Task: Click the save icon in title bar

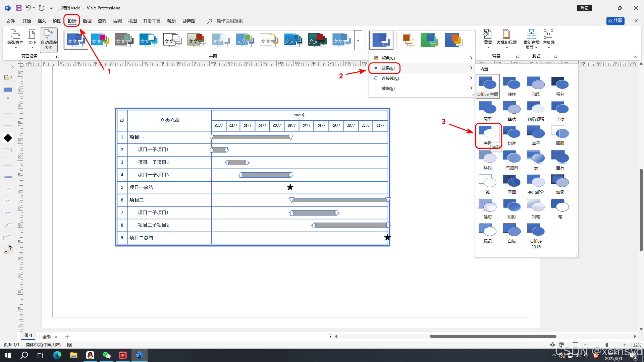Action: point(19,8)
